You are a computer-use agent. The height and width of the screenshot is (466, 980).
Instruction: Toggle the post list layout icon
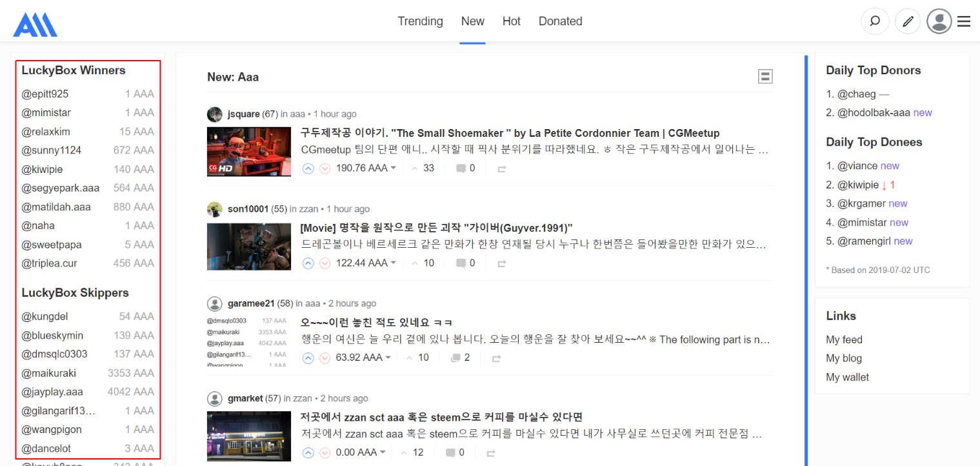(765, 77)
